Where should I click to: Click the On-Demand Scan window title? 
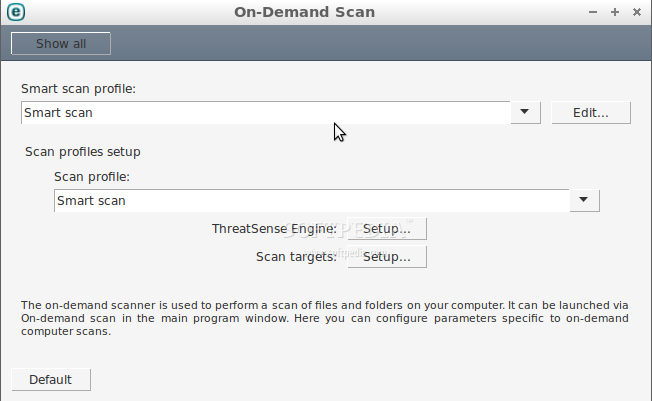pos(304,12)
